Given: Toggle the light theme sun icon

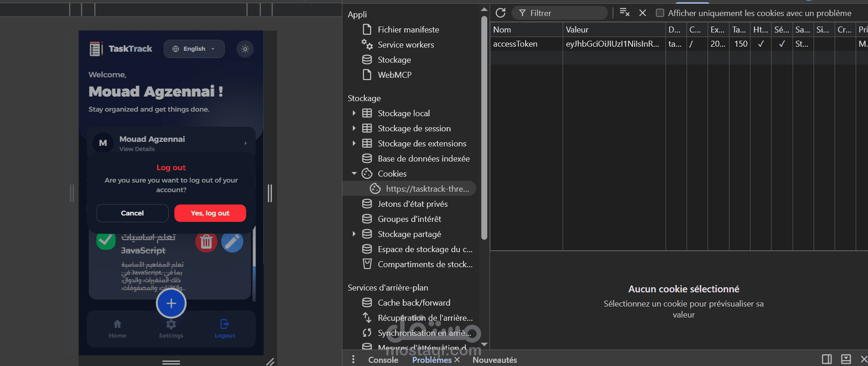Looking at the screenshot, I should click(245, 49).
